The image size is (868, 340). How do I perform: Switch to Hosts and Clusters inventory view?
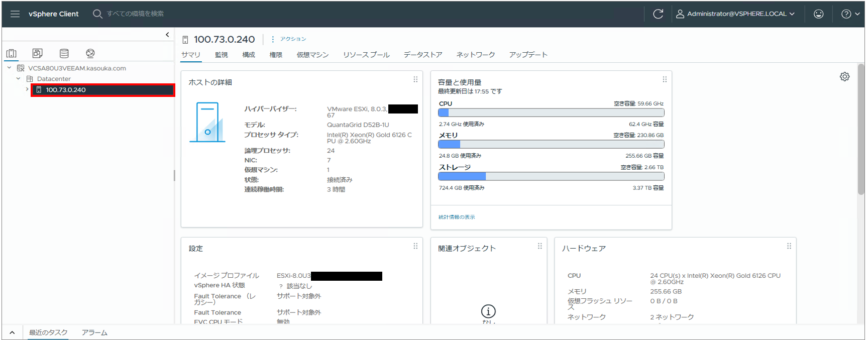pos(12,53)
